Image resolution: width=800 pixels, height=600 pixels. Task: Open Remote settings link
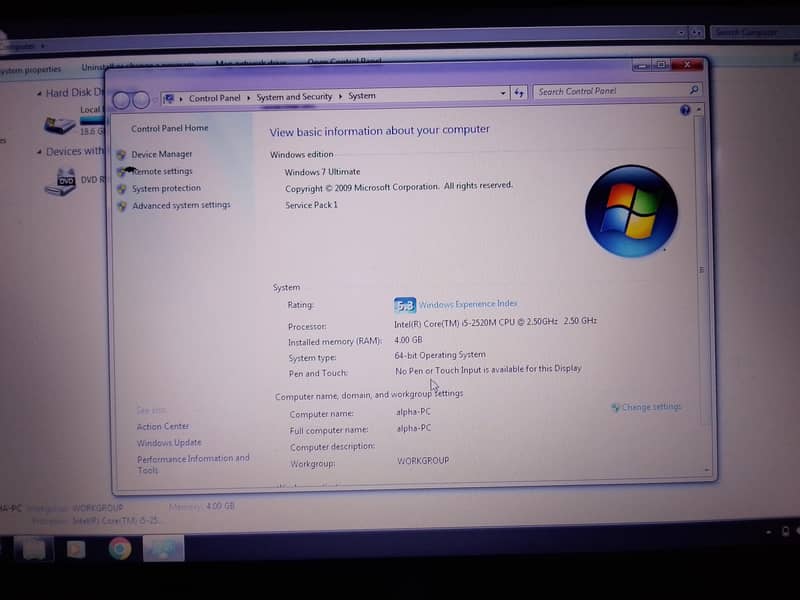[162, 171]
